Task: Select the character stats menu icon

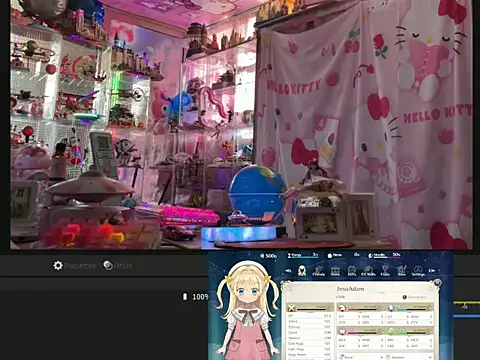Action: tap(302, 270)
